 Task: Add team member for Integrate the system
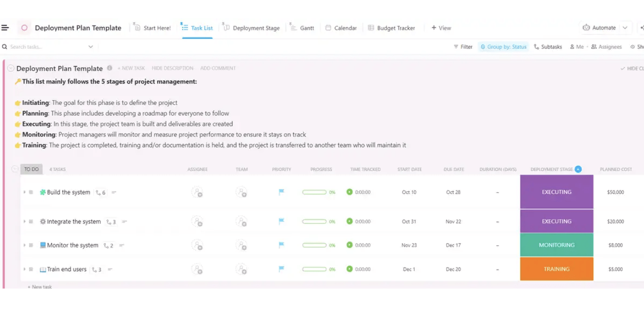pos(241,222)
